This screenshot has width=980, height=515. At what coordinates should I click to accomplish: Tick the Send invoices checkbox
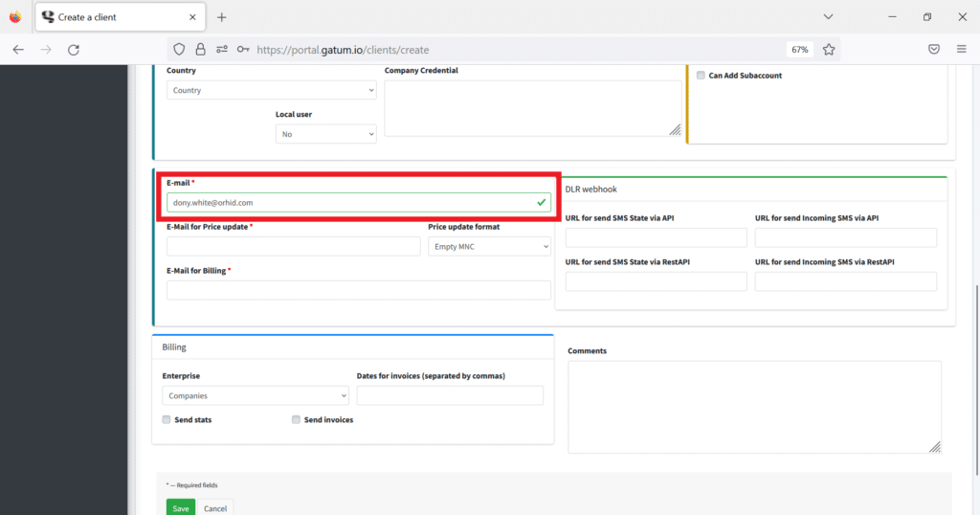[x=296, y=419]
